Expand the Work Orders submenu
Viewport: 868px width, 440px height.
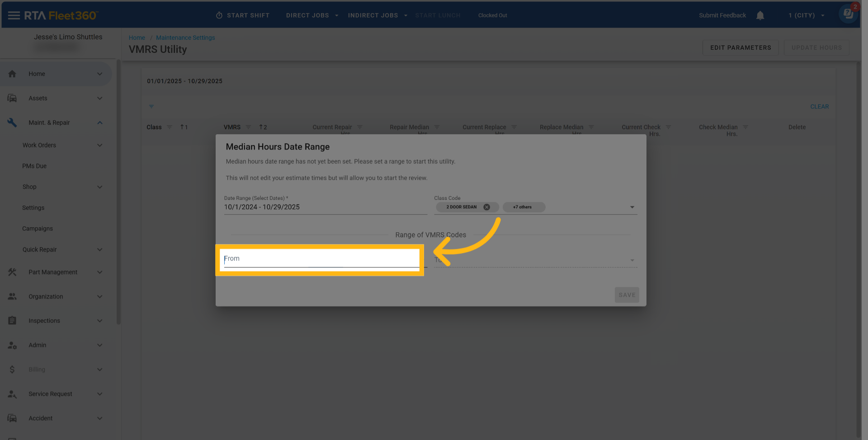point(99,145)
